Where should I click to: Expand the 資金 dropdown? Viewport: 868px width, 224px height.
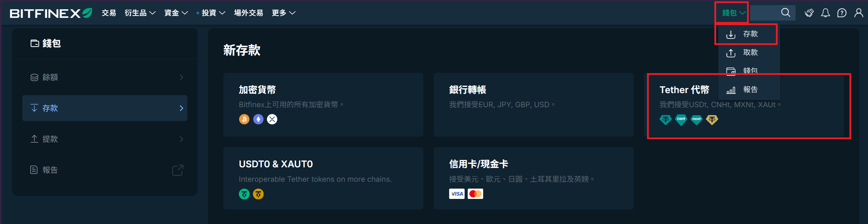coord(176,13)
